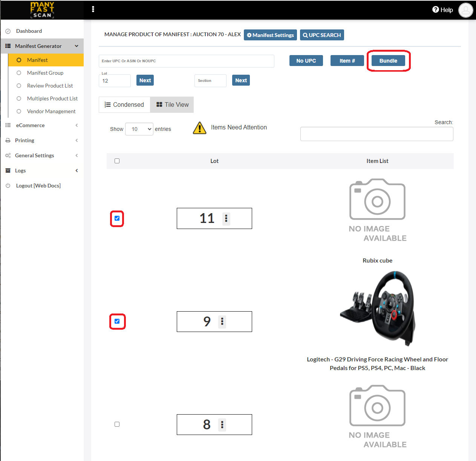The width and height of the screenshot is (476, 461).
Task: Click the Dashboard gauge icon
Action: click(8, 31)
